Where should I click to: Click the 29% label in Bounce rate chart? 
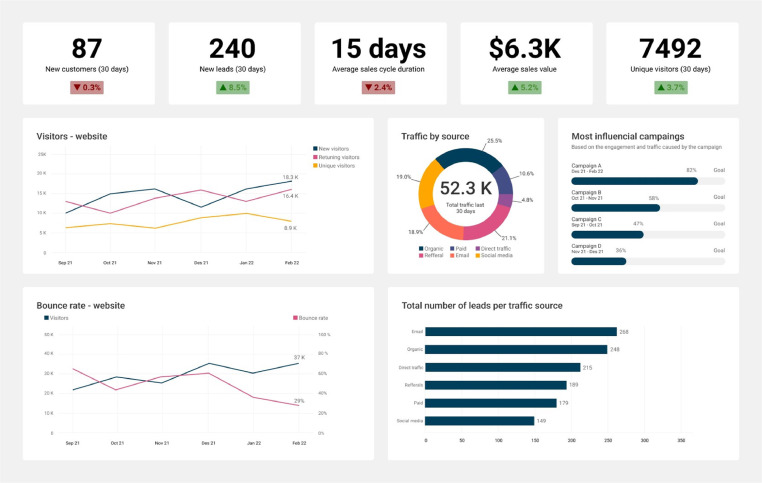click(x=299, y=401)
